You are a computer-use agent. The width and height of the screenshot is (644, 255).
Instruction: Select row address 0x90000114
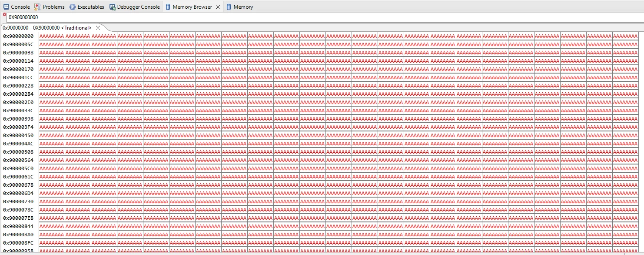coord(18,61)
